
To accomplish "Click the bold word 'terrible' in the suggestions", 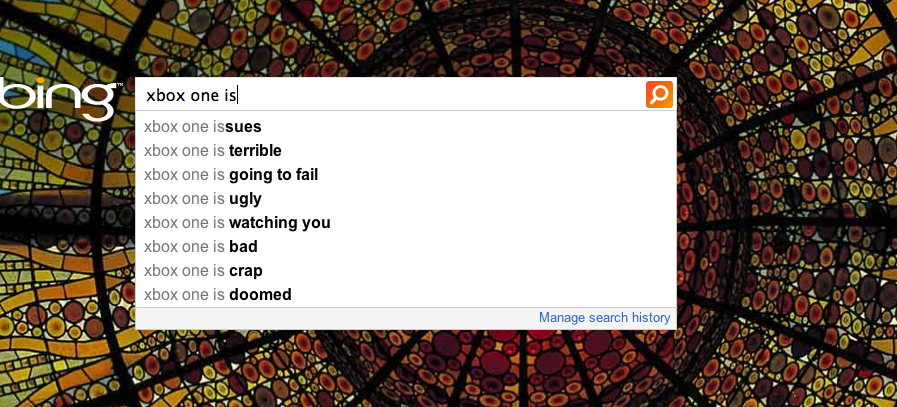I will tap(255, 151).
